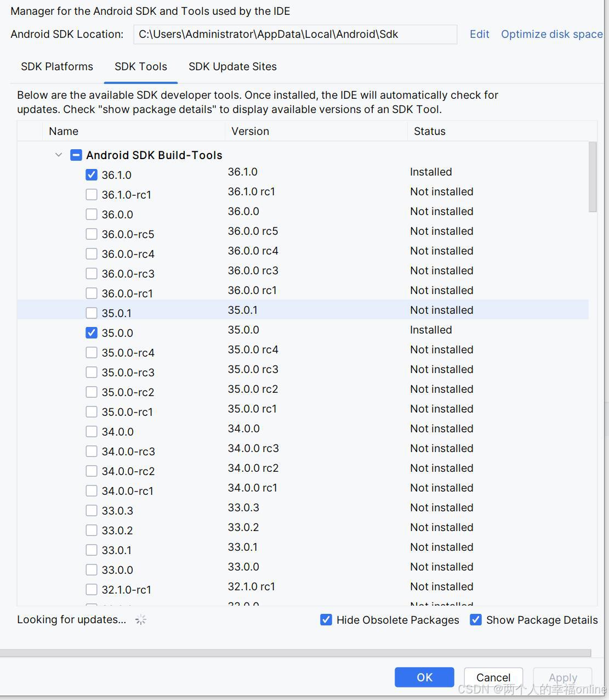Click version cell 36.0.0 rc5
Screen dimensions: 609x700
click(253, 231)
